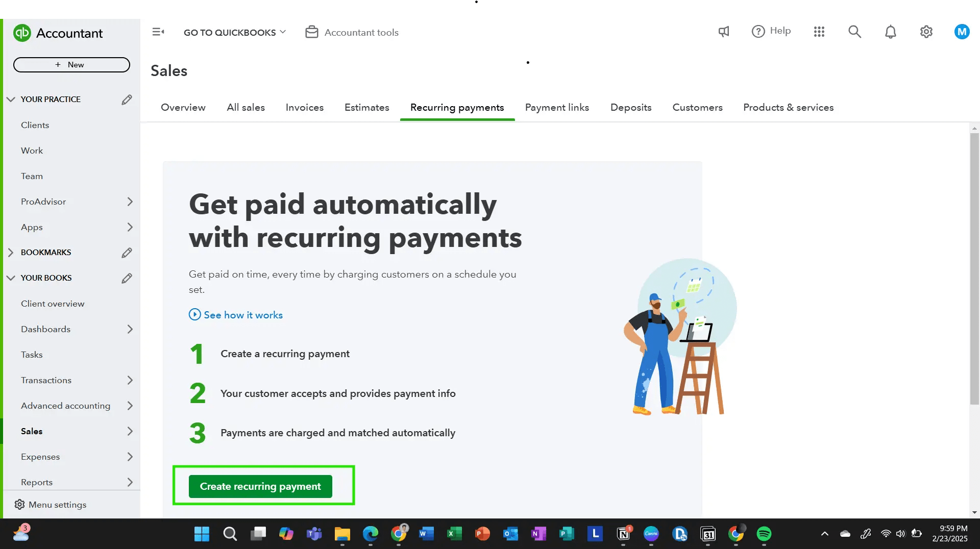The width and height of the screenshot is (980, 549).
Task: Show hidden icons in the system tray
Action: 824,534
